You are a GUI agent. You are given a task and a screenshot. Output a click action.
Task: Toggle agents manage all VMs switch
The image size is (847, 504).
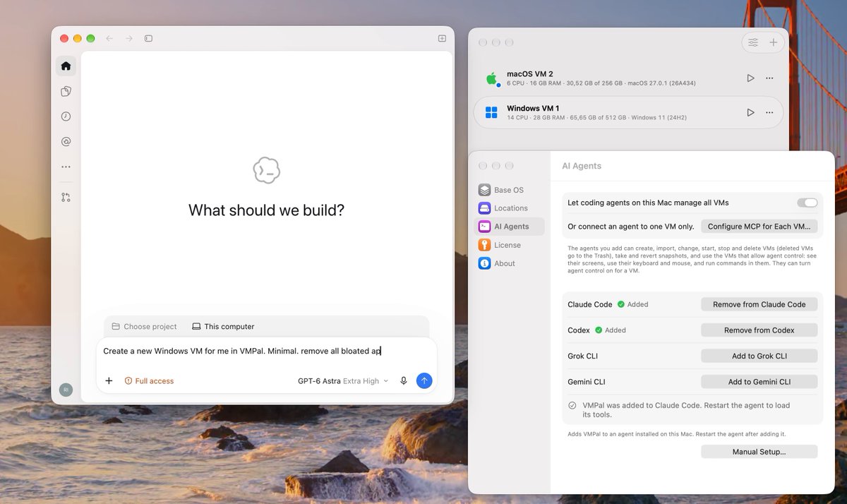click(807, 203)
